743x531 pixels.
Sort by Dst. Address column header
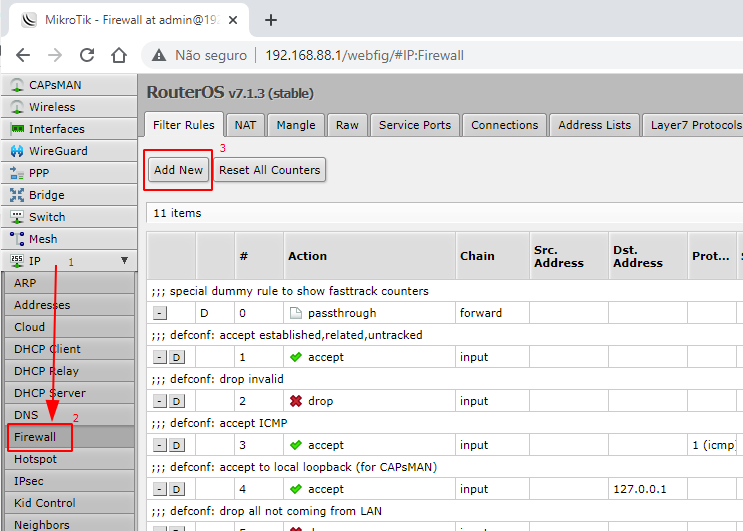[648, 256]
